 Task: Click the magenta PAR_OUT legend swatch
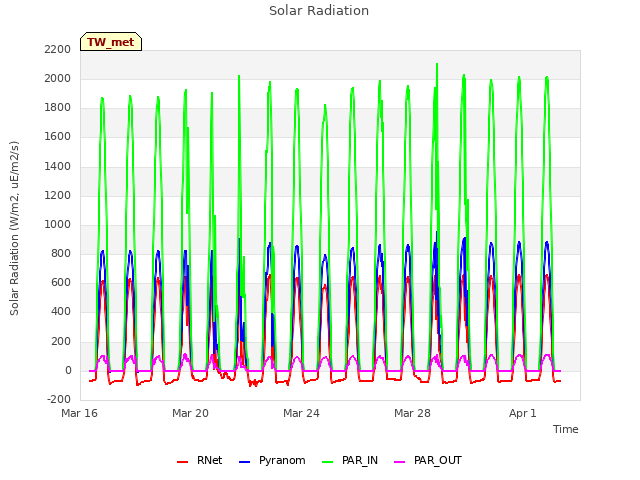(x=400, y=462)
